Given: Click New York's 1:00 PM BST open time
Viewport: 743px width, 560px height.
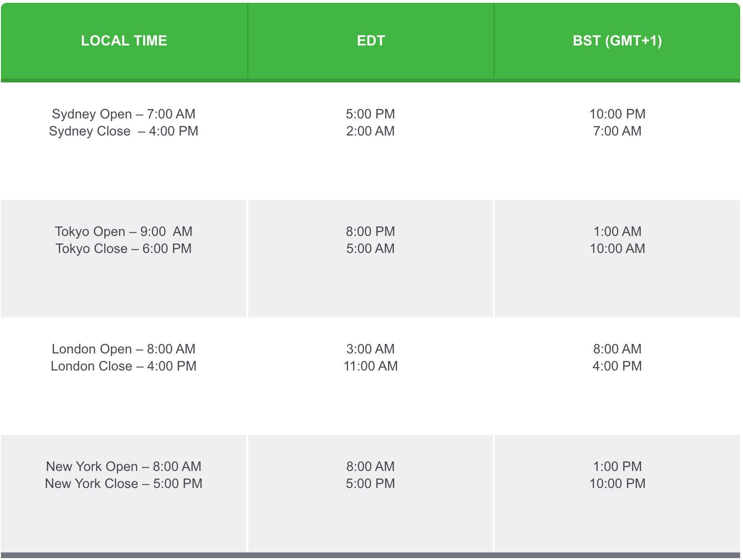Looking at the screenshot, I should pyautogui.click(x=617, y=467).
